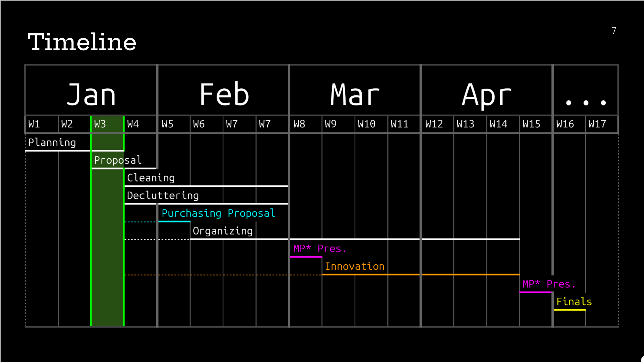Screen dimensions: 644x362
Task: Click the W4 week cell
Action: pyautogui.click(x=140, y=124)
